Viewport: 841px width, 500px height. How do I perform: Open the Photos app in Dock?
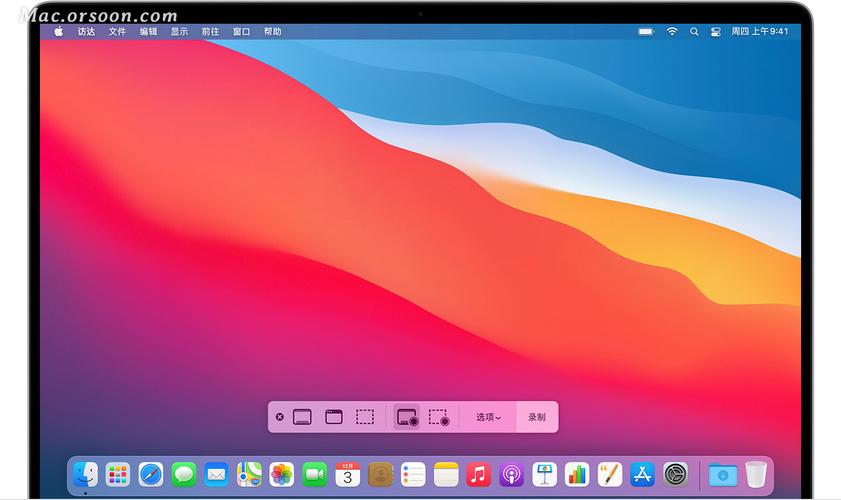[x=282, y=474]
